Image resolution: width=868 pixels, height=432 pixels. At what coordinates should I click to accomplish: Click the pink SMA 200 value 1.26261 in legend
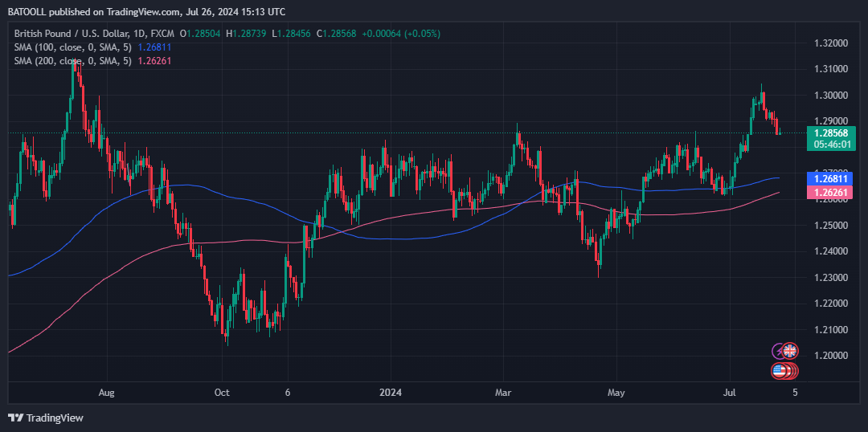tap(154, 61)
